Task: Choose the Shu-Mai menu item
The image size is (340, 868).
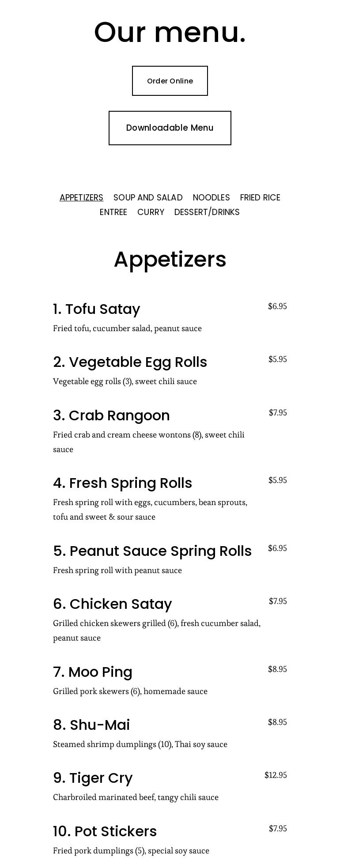Action: tap(91, 725)
